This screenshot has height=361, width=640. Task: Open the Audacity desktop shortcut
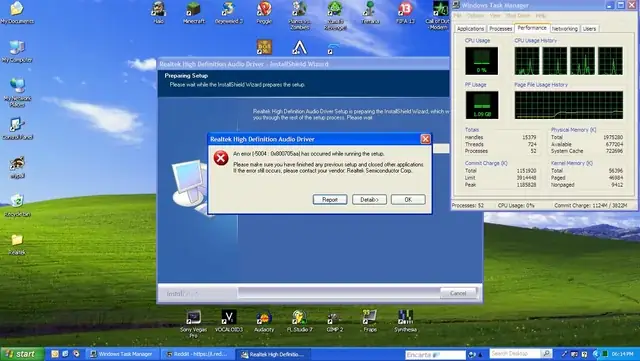tap(264, 321)
